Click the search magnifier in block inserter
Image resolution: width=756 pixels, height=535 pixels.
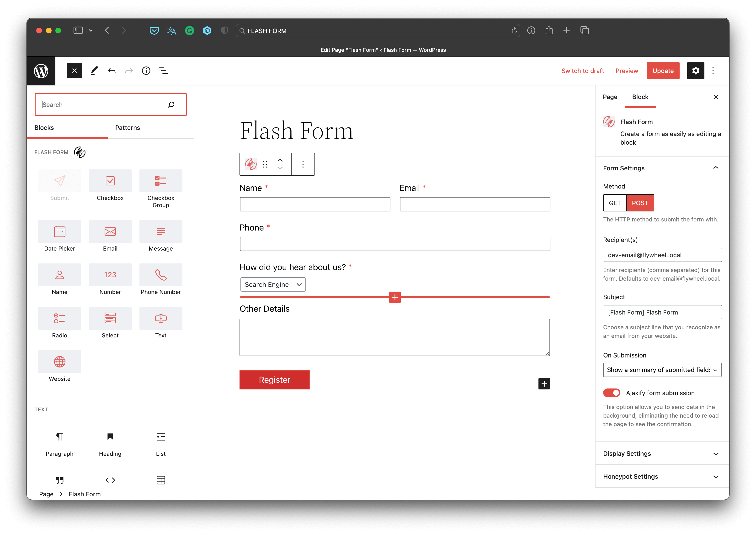(x=171, y=105)
